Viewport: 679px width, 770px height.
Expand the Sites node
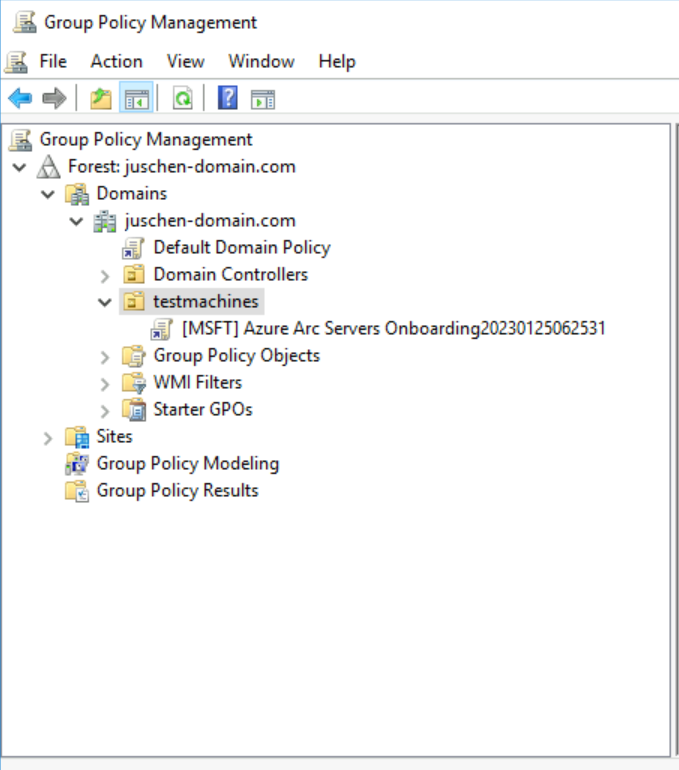[48, 438]
